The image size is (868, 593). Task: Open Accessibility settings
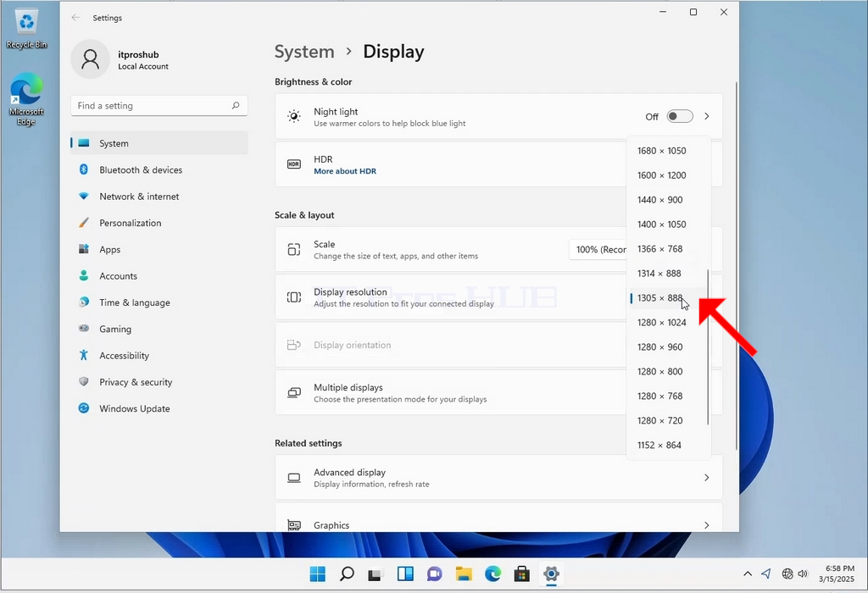[159, 356]
